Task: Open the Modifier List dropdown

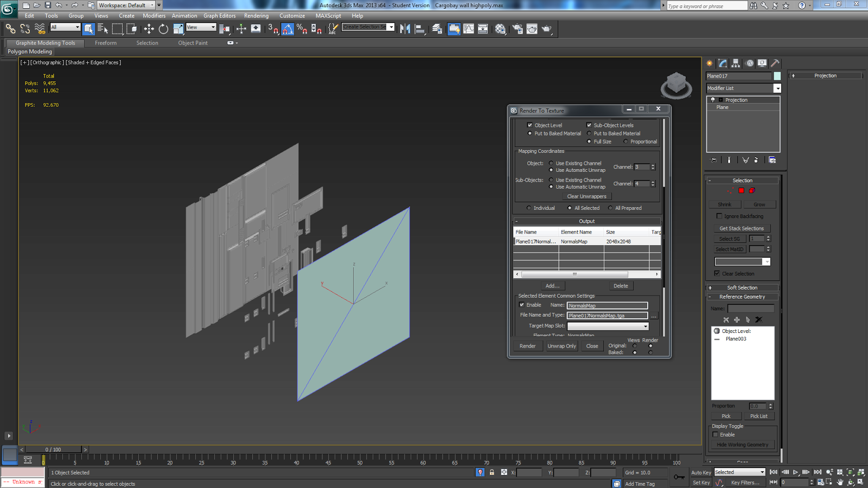Action: click(777, 88)
